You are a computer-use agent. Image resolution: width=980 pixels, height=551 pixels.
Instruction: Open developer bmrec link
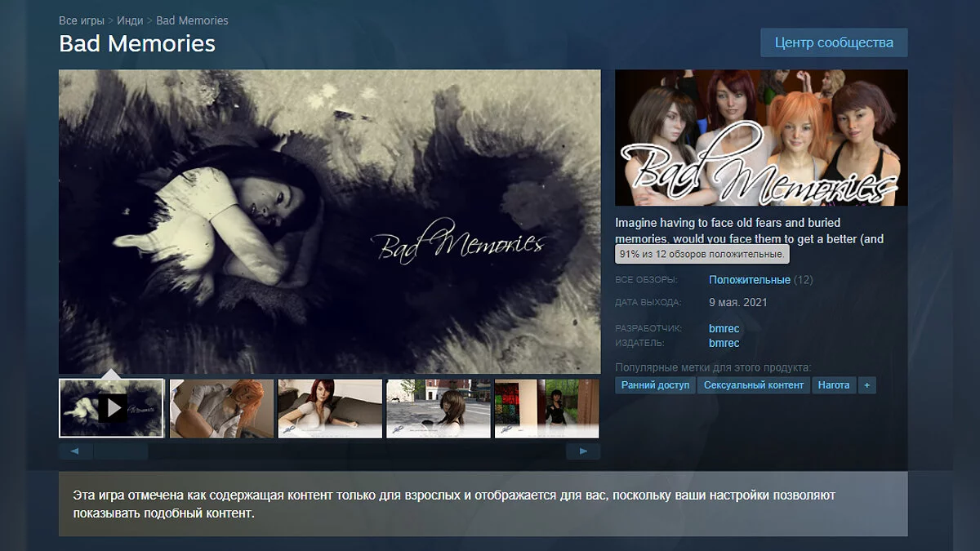coord(724,329)
